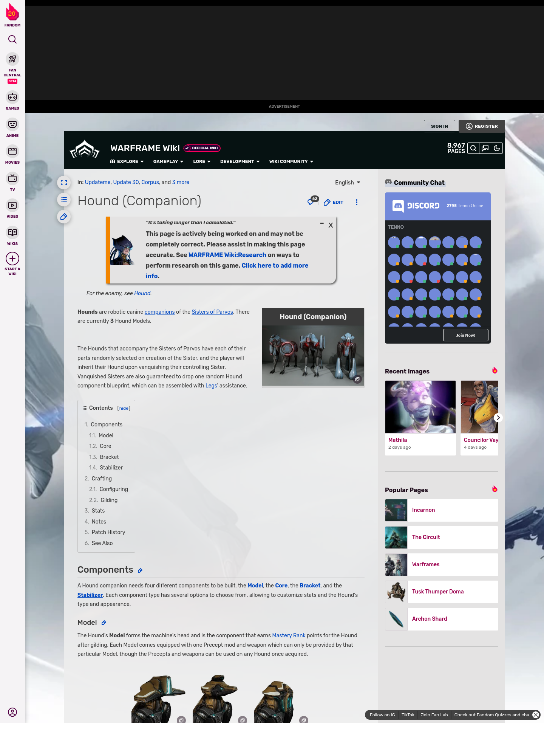
Task: Open the English language dropdown
Action: pyautogui.click(x=347, y=183)
